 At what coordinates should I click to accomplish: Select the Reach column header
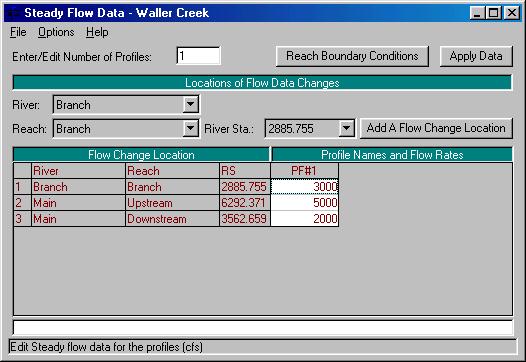[172, 171]
